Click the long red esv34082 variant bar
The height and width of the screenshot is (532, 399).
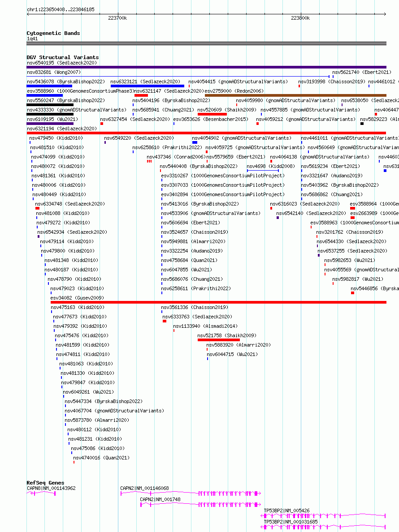coord(218,302)
